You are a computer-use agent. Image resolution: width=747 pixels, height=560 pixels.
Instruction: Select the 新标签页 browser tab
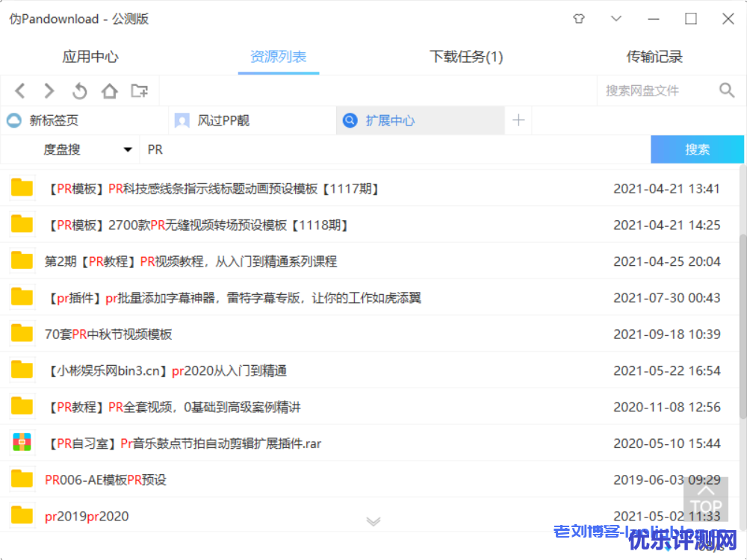[x=85, y=120]
